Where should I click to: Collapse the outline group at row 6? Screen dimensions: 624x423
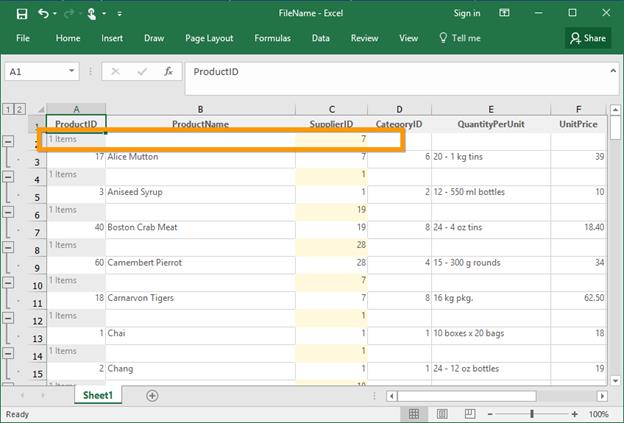point(8,212)
